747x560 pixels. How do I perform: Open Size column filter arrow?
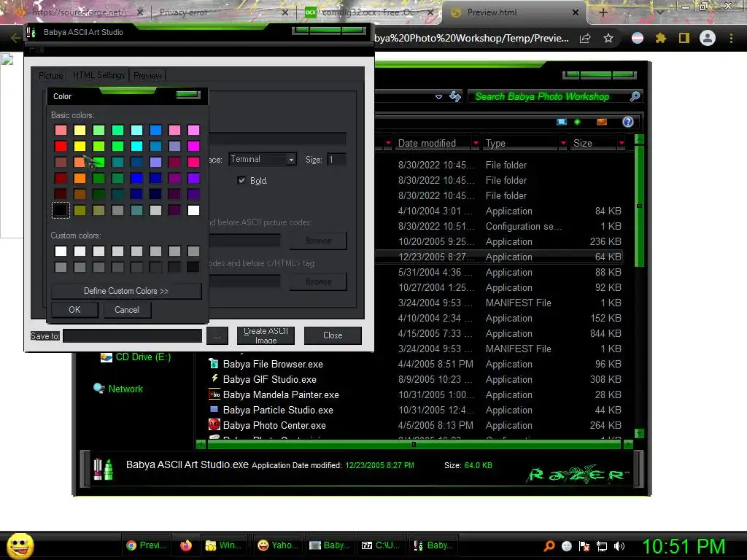(622, 143)
